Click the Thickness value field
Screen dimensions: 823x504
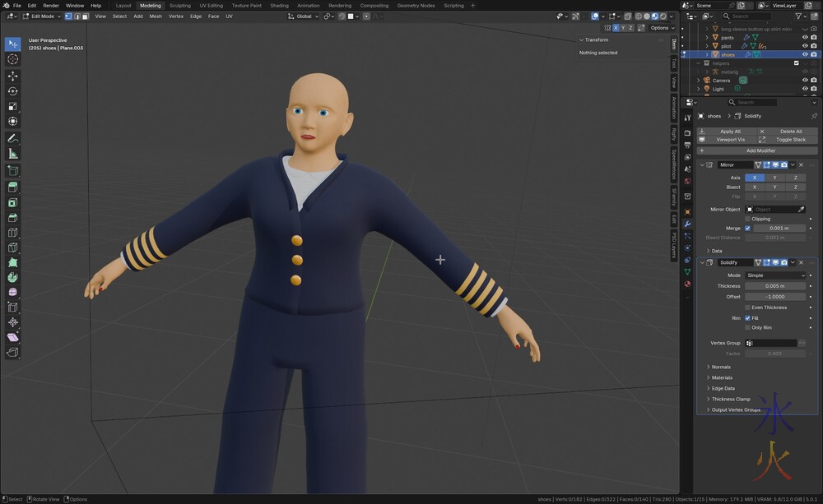point(774,286)
